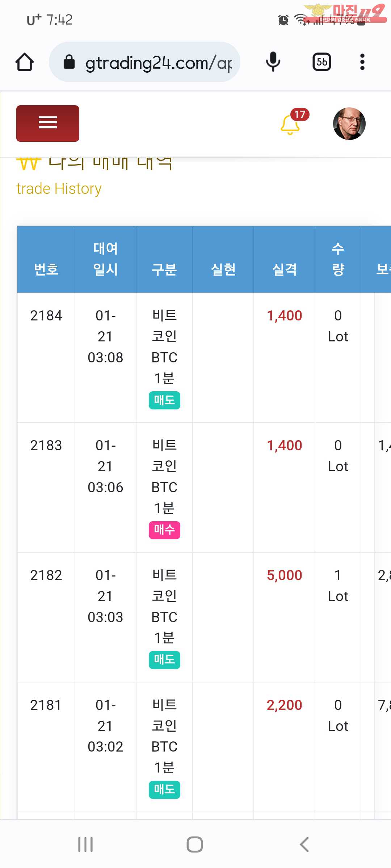Tap Android back navigation arrow
This screenshot has width=391, height=868.
point(304,844)
